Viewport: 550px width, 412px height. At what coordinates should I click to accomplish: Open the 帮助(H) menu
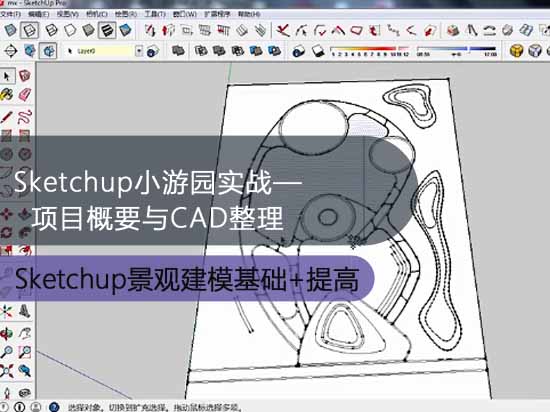click(x=249, y=14)
